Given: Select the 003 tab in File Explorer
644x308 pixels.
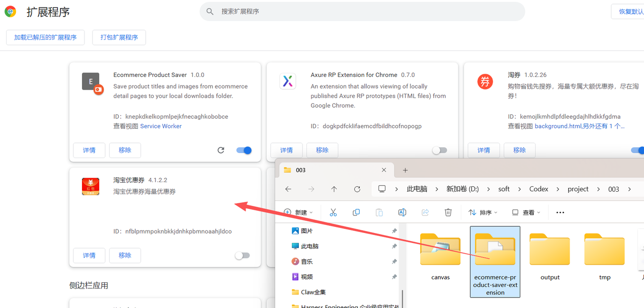Looking at the screenshot, I should pyautogui.click(x=335, y=170).
